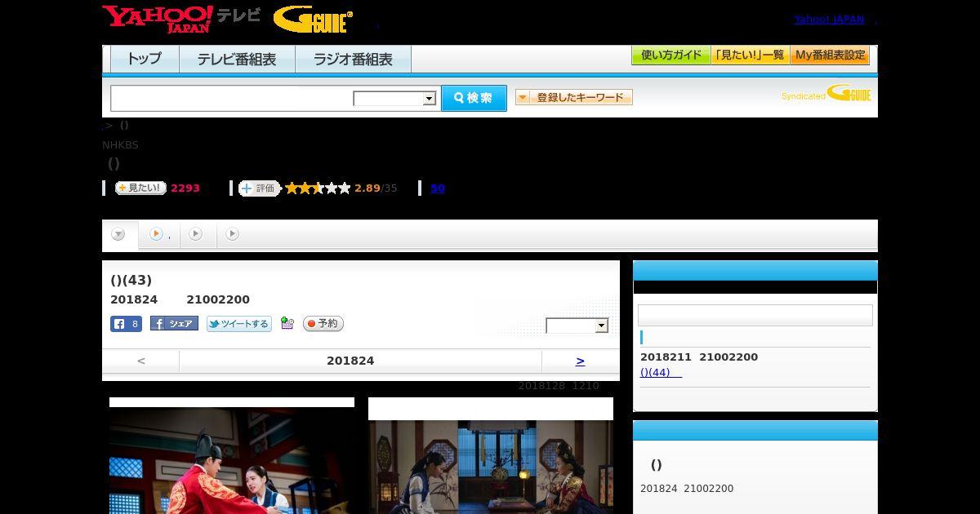The width and height of the screenshot is (980, 514).
Task: Click the 見たい! button
Action: (x=140, y=188)
